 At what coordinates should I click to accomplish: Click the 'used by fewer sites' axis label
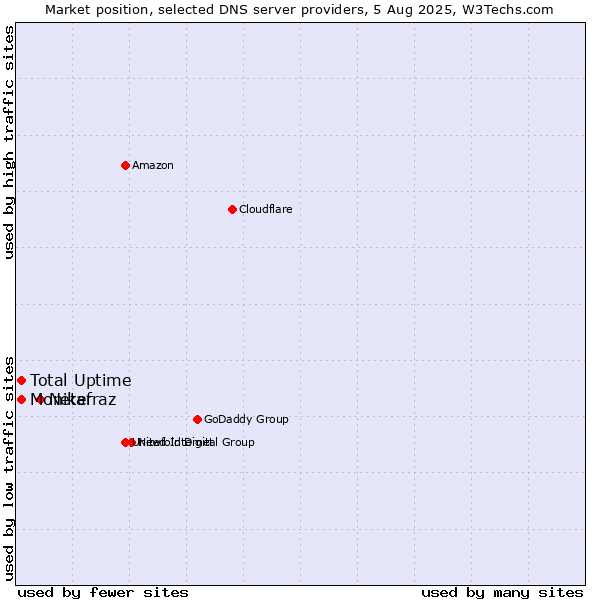[x=103, y=593]
